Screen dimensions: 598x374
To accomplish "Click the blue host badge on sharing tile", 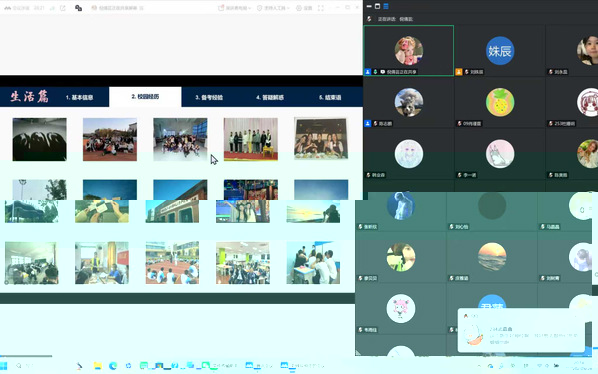I will 368,72.
